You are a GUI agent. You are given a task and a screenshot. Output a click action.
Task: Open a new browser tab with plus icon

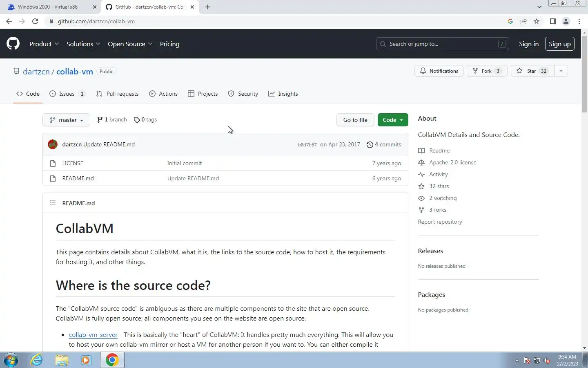208,7
